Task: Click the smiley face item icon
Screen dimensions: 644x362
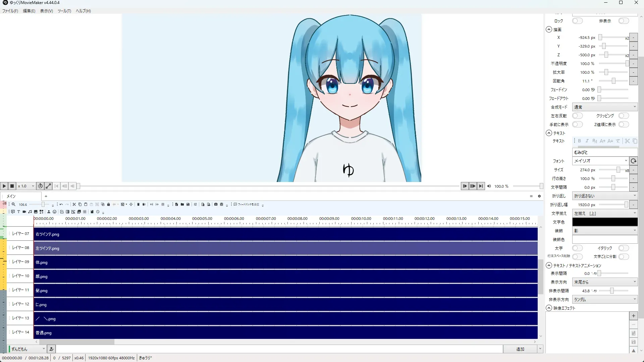Action: pyautogui.click(x=54, y=212)
